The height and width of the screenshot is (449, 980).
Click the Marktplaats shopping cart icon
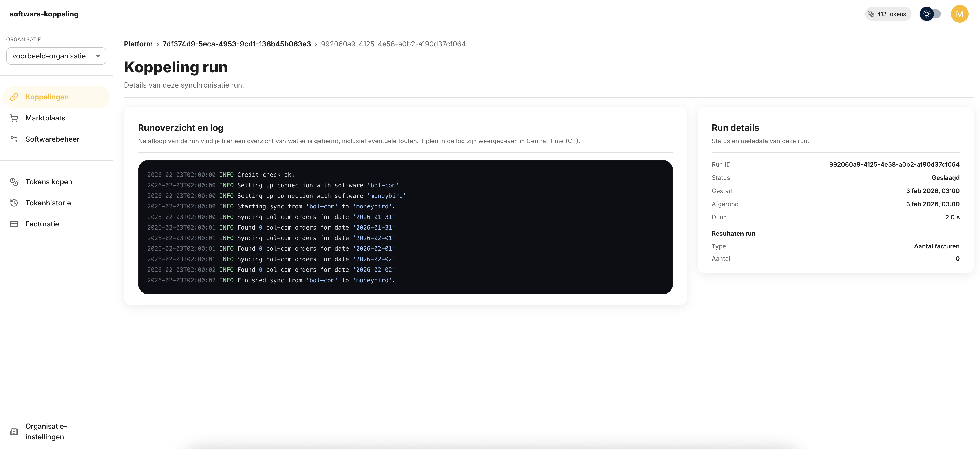click(x=14, y=118)
